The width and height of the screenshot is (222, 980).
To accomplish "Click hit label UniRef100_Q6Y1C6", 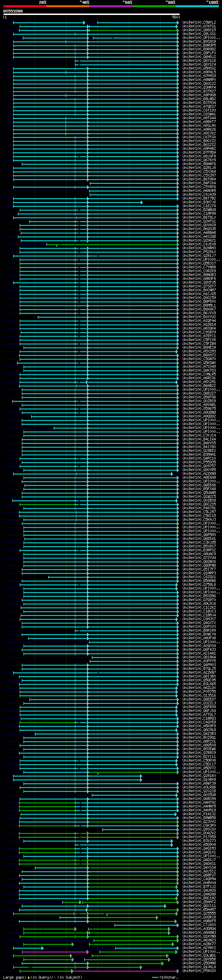I will click(199, 60).
